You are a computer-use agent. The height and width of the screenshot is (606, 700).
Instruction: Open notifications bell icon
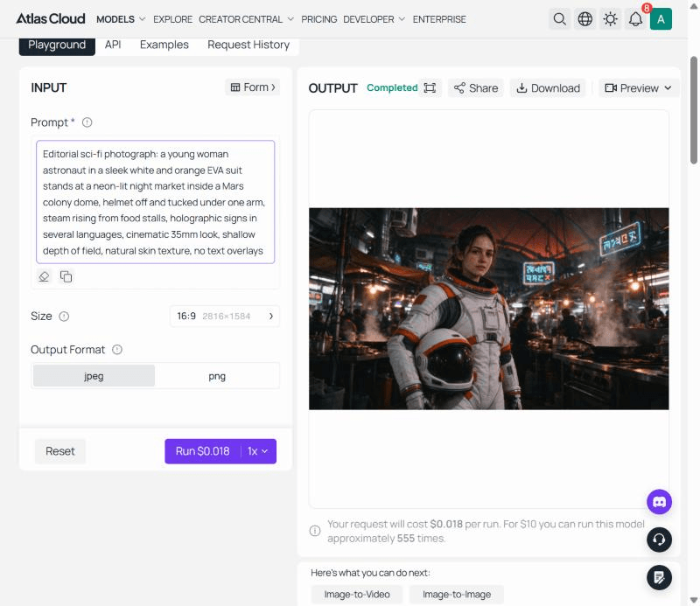pyautogui.click(x=636, y=19)
